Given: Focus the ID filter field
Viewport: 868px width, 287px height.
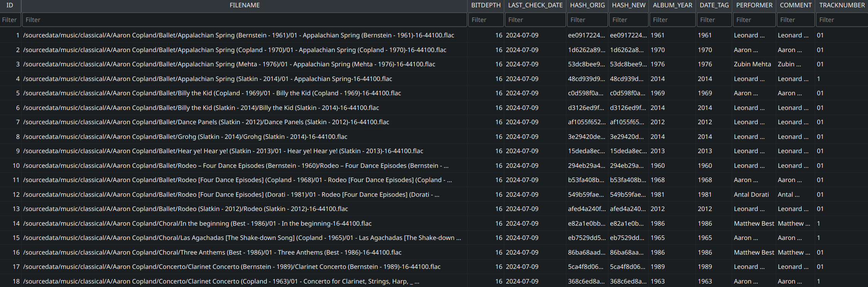Looking at the screenshot, I should click(x=10, y=20).
